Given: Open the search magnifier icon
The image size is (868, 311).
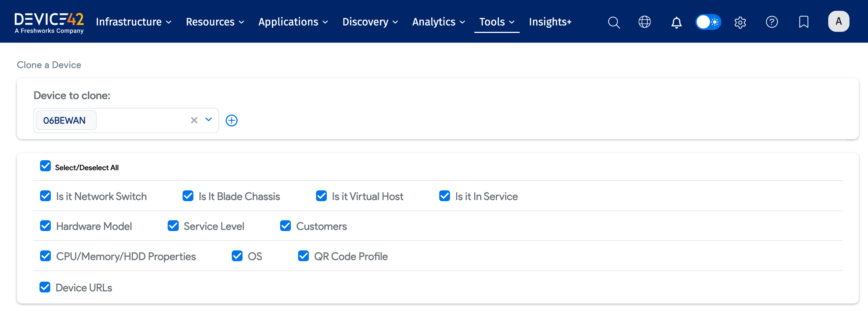Looking at the screenshot, I should [x=614, y=22].
